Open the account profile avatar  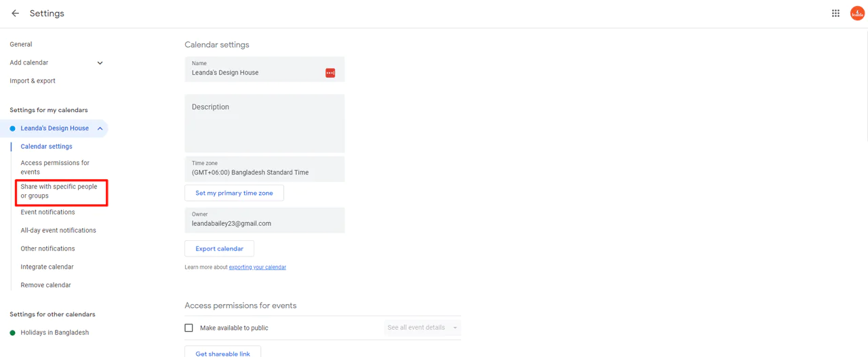857,14
